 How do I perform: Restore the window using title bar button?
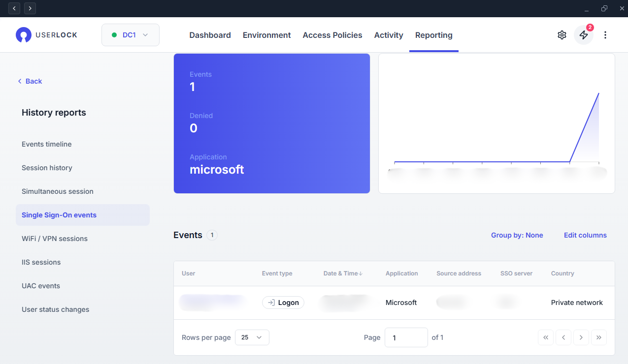604,8
